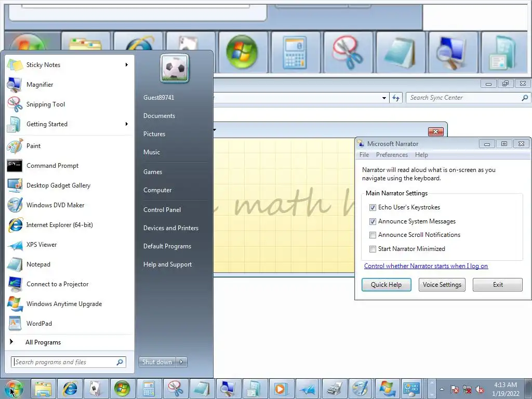The height and width of the screenshot is (399, 532).
Task: Click the taskbar clock showing 4:13 AM
Action: (506, 389)
